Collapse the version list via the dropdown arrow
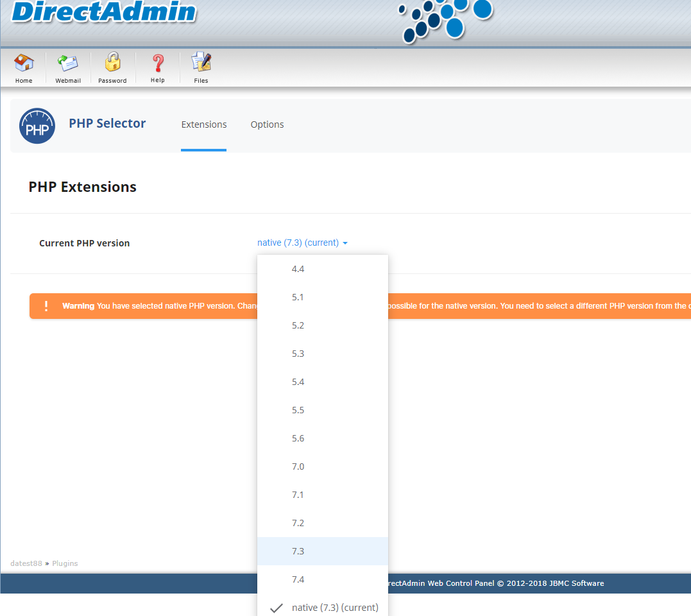 pyautogui.click(x=345, y=243)
